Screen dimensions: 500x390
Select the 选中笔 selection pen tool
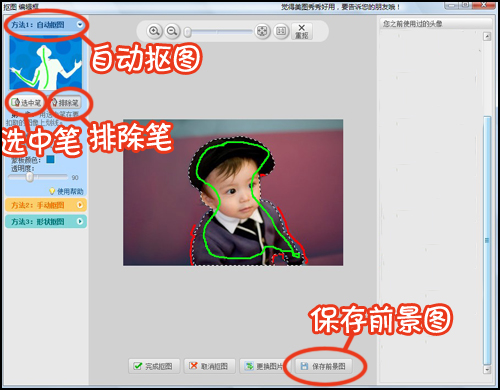[x=26, y=103]
